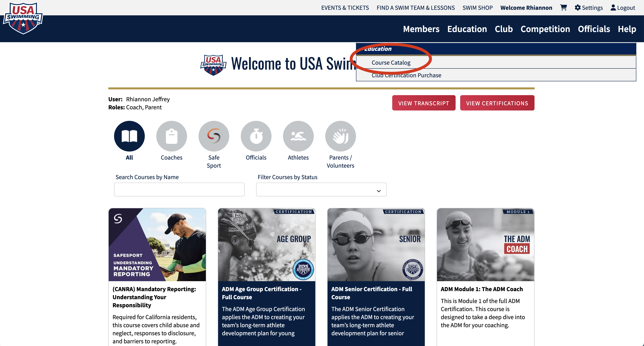Filter courses by Coaches clipboard icon
Image resolution: width=644 pixels, height=346 pixels.
tap(171, 136)
